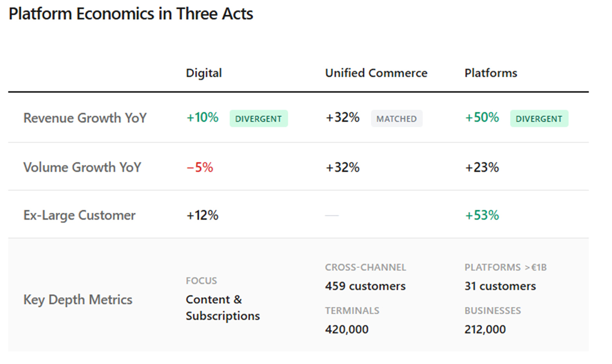Image resolution: width=612 pixels, height=364 pixels.
Task: Select the Volume Growth YoY row label
Action: 82,167
